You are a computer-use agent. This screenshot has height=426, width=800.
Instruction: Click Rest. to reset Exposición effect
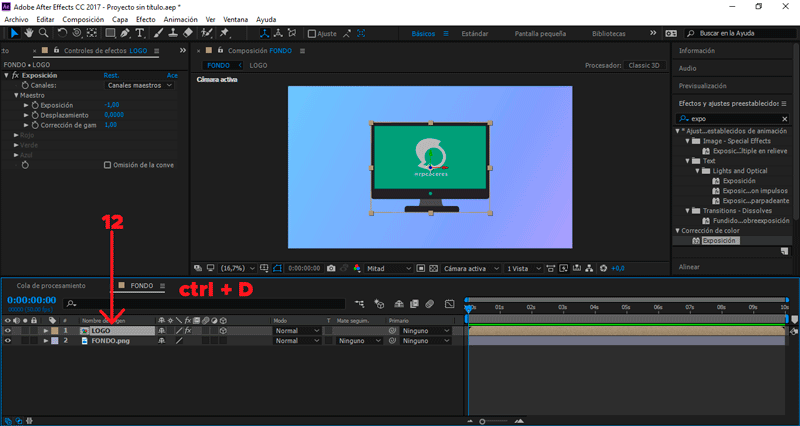pos(111,75)
